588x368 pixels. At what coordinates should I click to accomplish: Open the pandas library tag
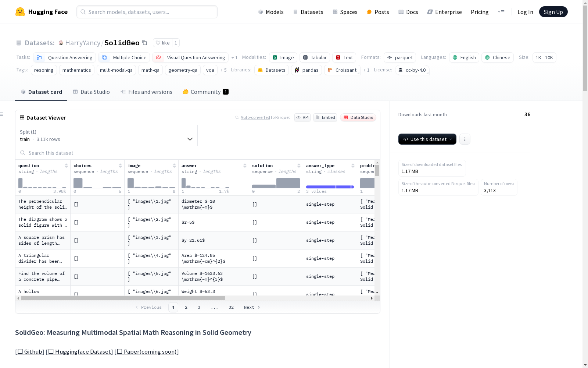point(306,70)
